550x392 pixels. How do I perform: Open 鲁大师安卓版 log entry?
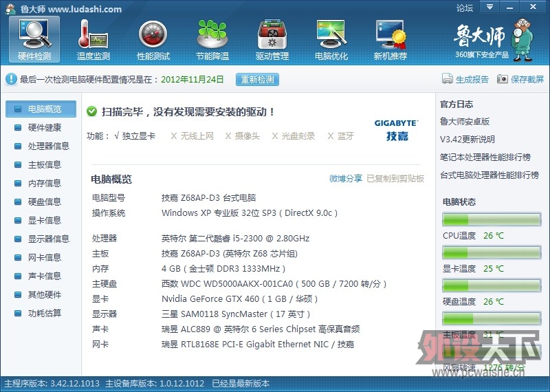(465, 122)
